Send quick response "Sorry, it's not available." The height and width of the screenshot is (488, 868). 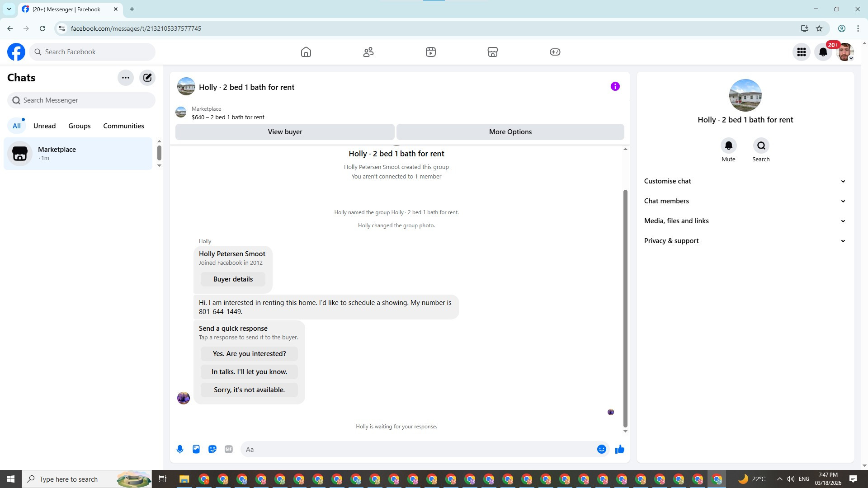(249, 390)
